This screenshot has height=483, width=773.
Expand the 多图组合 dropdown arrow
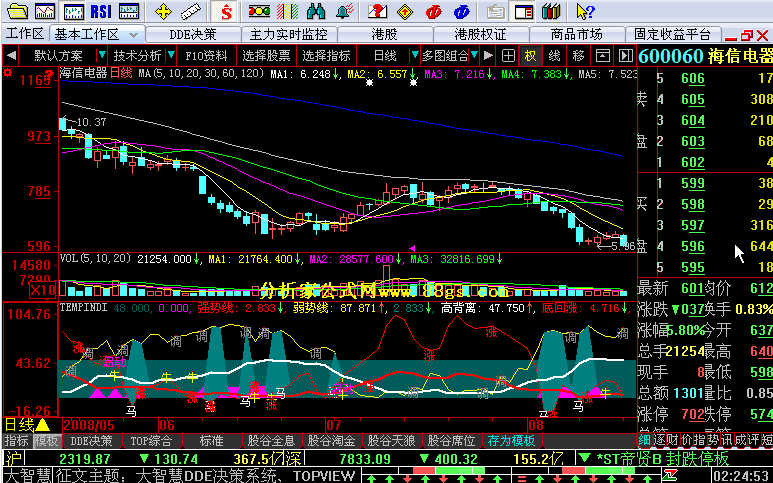tap(474, 55)
